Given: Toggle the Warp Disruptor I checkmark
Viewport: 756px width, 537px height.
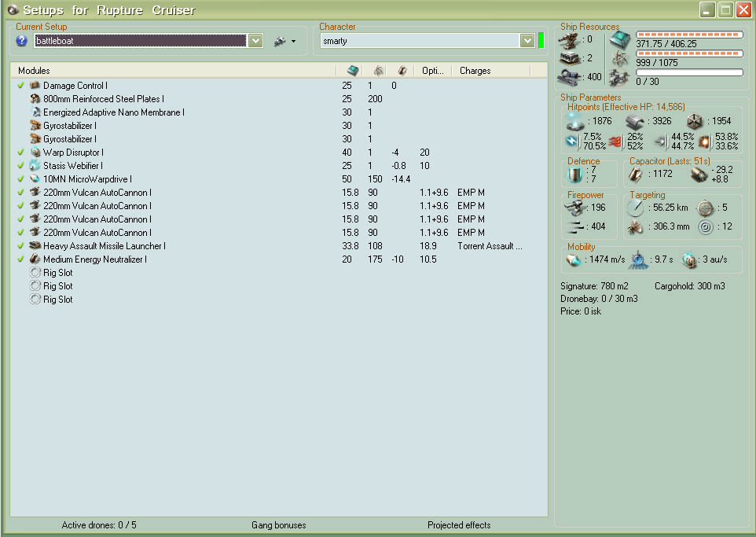Looking at the screenshot, I should (20, 152).
